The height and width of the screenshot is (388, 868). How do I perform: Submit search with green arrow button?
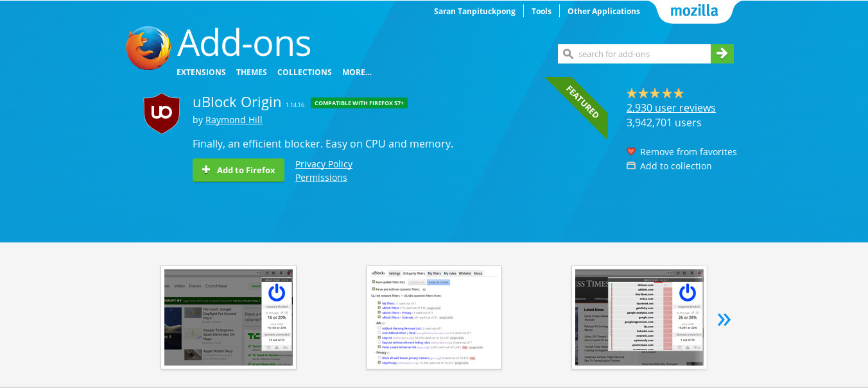[x=722, y=54]
